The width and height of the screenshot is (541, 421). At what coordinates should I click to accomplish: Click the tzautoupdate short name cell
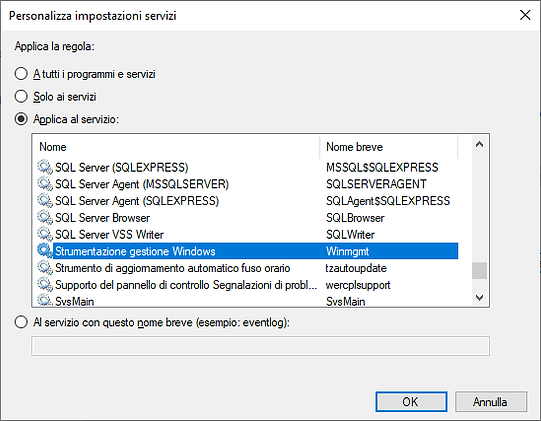pyautogui.click(x=356, y=268)
